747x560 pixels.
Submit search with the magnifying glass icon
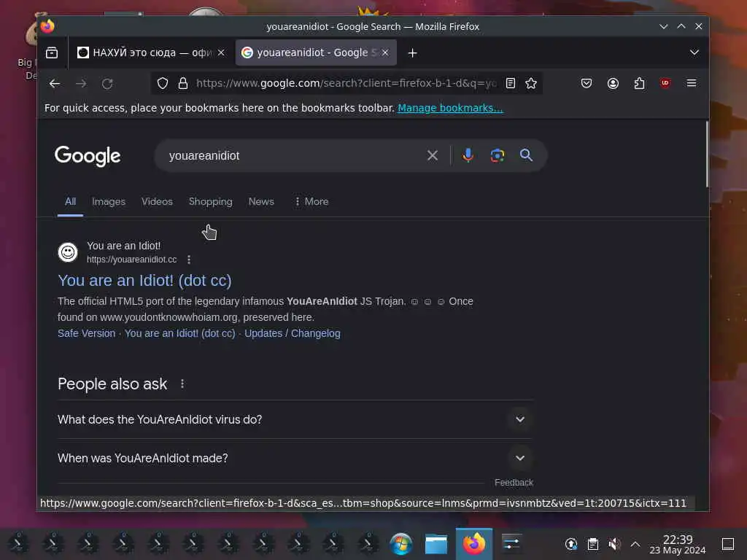pos(526,155)
